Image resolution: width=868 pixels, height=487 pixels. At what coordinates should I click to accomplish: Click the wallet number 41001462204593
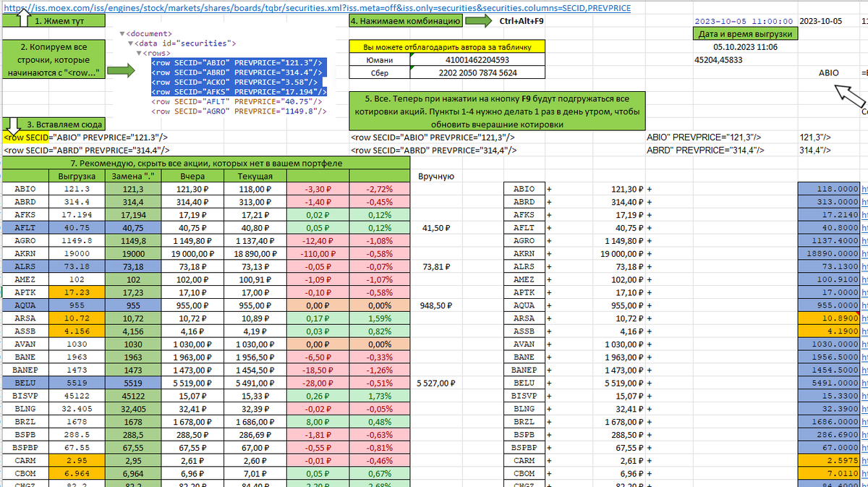pos(477,60)
